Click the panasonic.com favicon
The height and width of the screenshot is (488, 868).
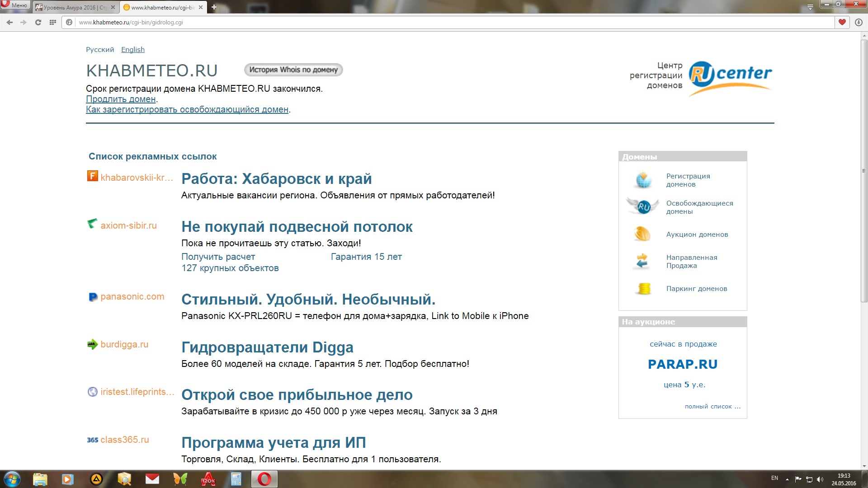(93, 297)
